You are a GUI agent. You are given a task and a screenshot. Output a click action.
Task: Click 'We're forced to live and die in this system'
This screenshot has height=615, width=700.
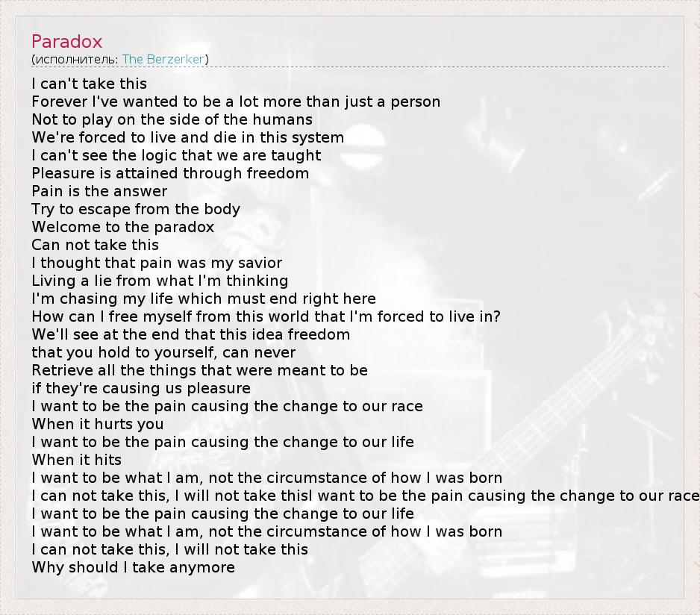pyautogui.click(x=187, y=137)
